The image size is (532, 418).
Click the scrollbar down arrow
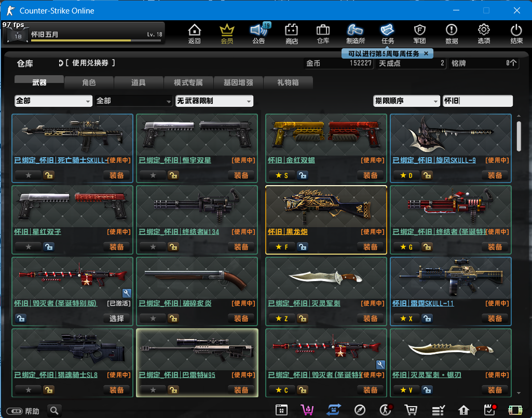[x=519, y=393]
